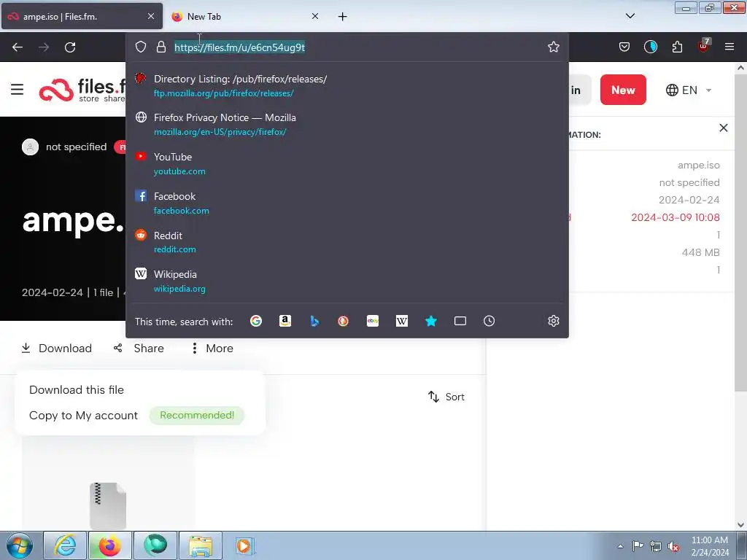Click the Share button
This screenshot has height=560, width=747.
[139, 348]
